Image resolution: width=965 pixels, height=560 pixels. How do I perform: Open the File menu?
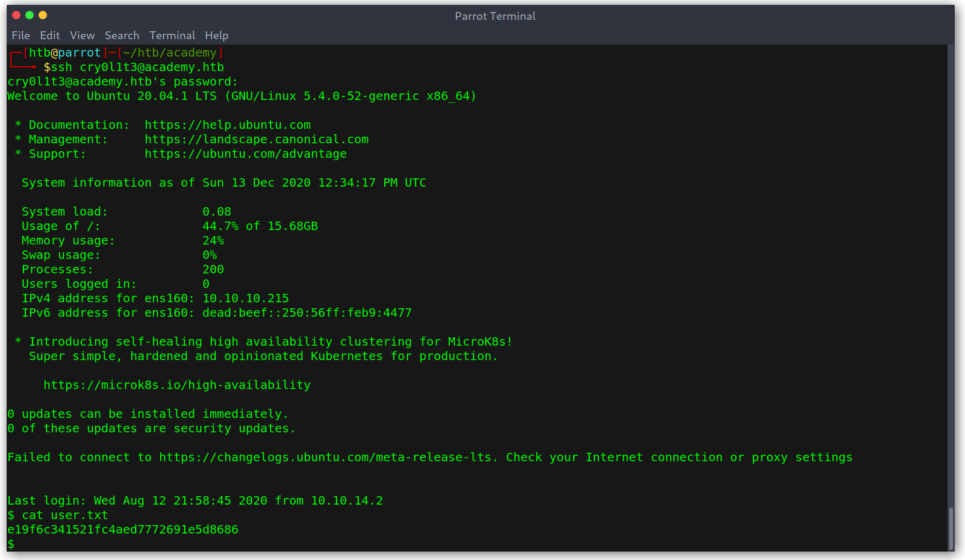point(20,36)
